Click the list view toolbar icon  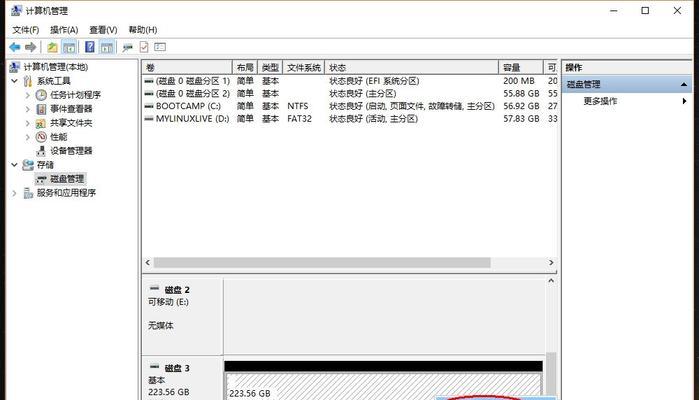[160, 47]
